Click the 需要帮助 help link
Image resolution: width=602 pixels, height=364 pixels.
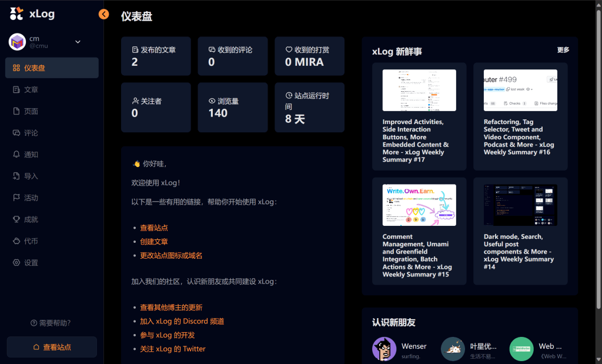click(51, 323)
